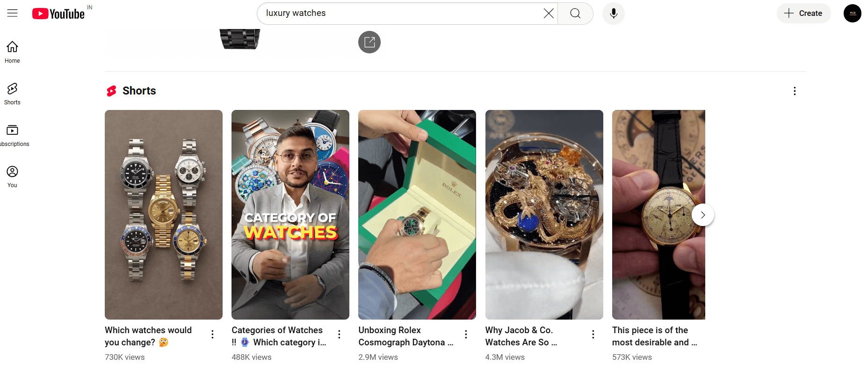
Task: Click the open-in-new external link icon
Action: [x=369, y=42]
